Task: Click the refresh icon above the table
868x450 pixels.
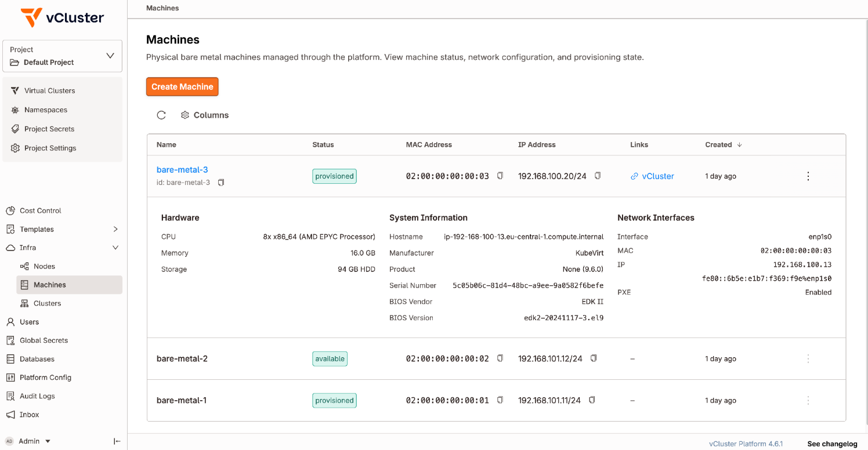Action: pyautogui.click(x=161, y=115)
